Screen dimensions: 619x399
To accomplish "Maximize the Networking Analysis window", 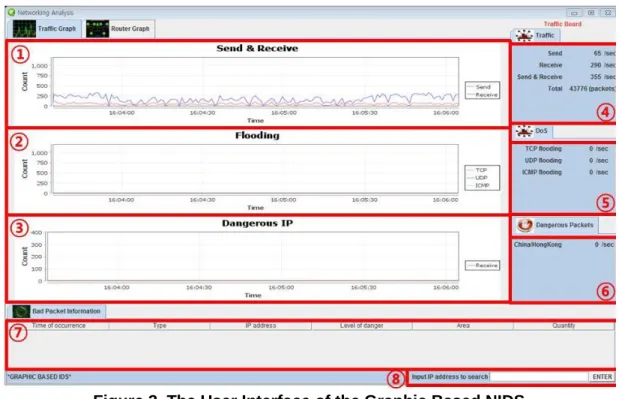I will [x=591, y=13].
